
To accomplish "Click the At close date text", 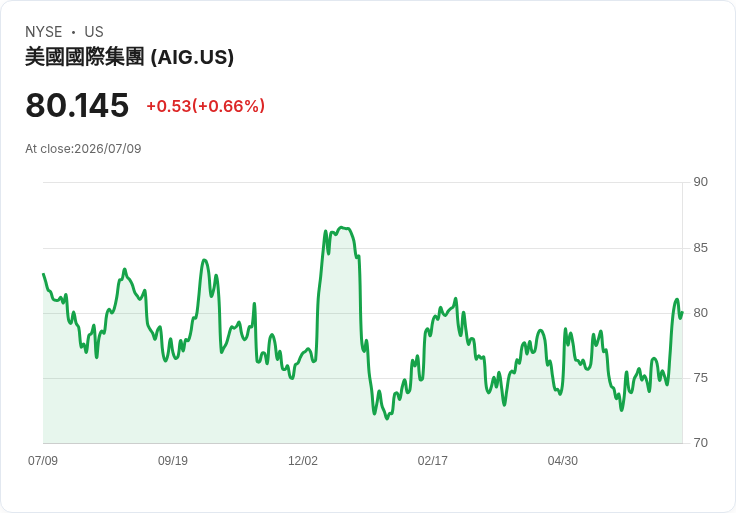I will (x=83, y=149).
